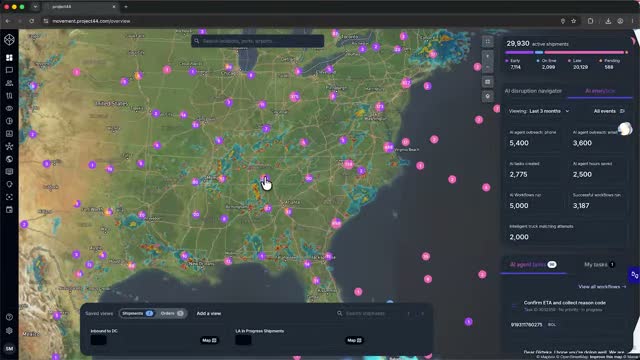Screen dimensions: 640x360
Task: Open the network hub sidebar icon
Action: click(x=9, y=146)
